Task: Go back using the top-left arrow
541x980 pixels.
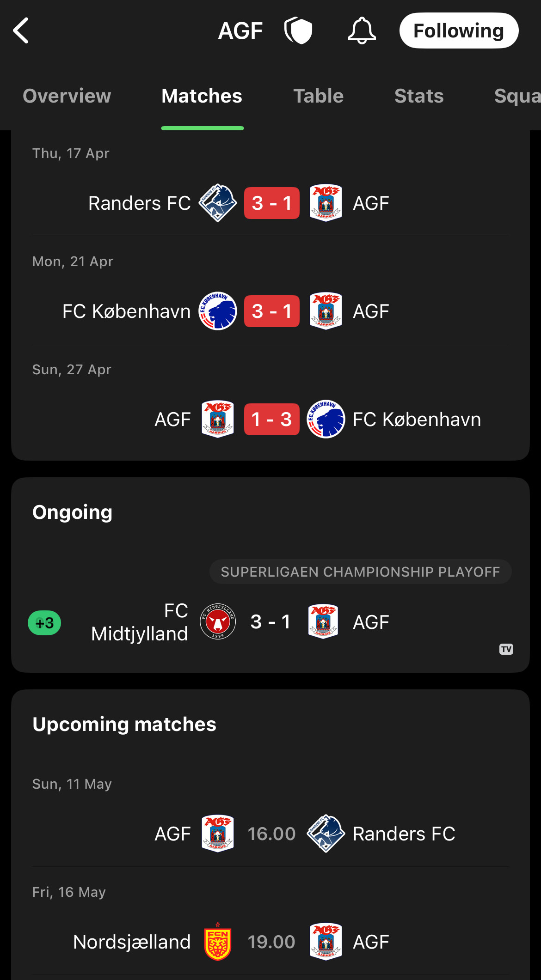Action: click(x=21, y=30)
